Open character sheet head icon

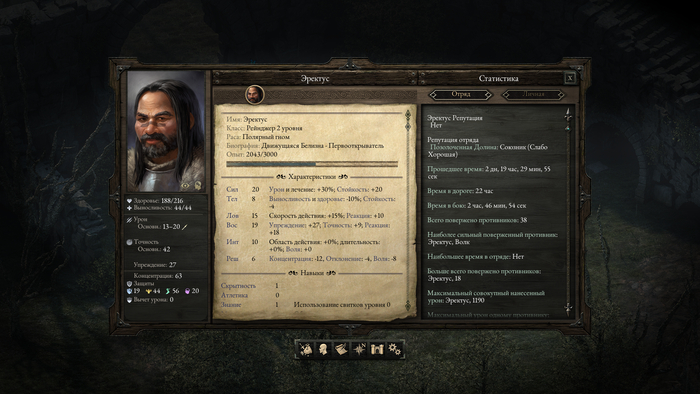click(324, 349)
